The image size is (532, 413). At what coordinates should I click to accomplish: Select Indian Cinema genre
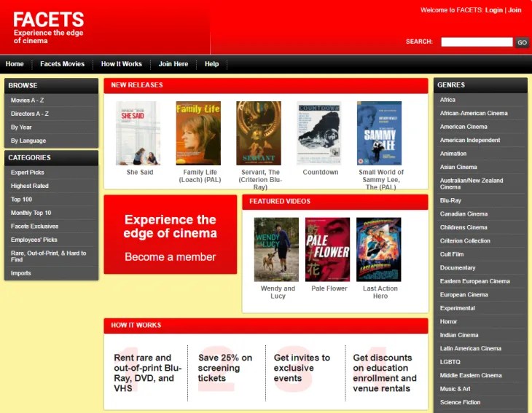click(x=458, y=335)
